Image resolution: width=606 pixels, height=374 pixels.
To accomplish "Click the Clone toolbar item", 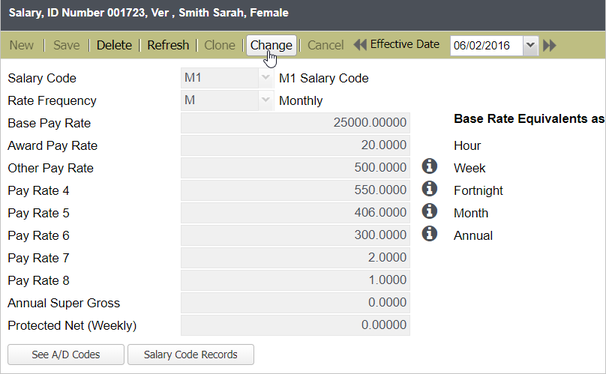I will tap(220, 45).
